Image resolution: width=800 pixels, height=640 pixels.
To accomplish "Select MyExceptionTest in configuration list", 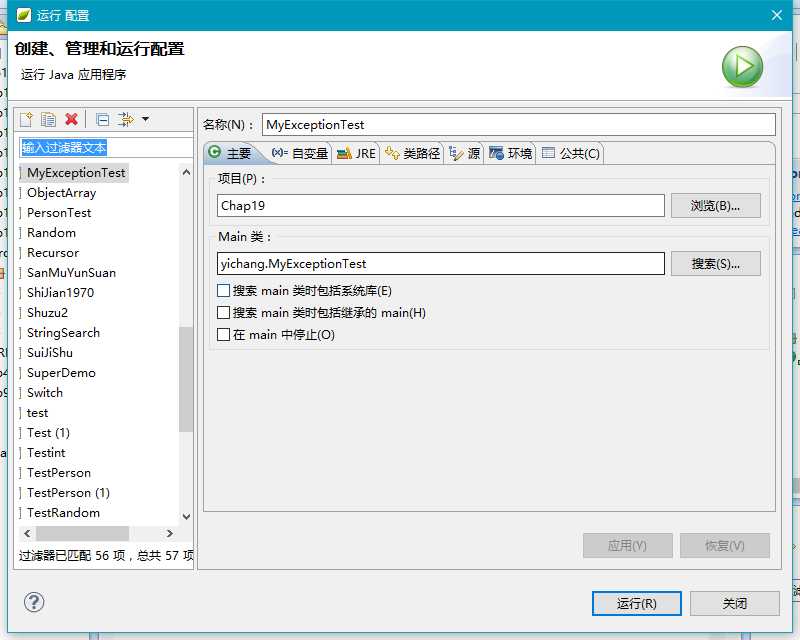I will tap(76, 173).
